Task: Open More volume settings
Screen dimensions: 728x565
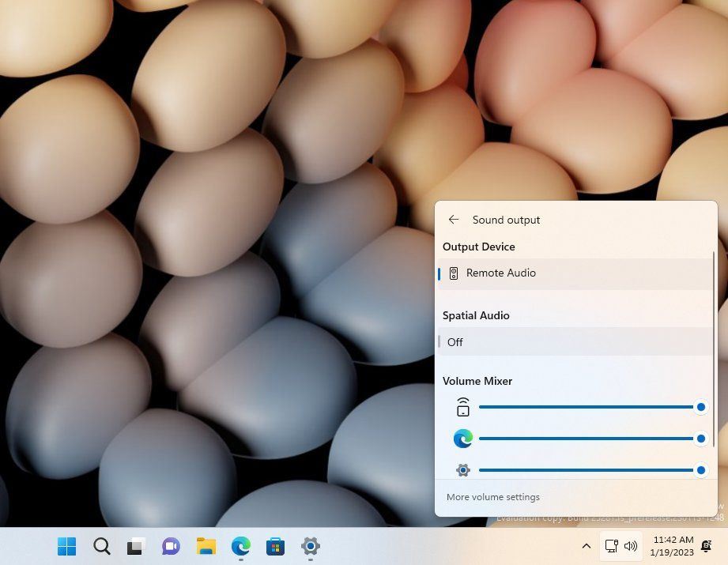Action: point(493,497)
